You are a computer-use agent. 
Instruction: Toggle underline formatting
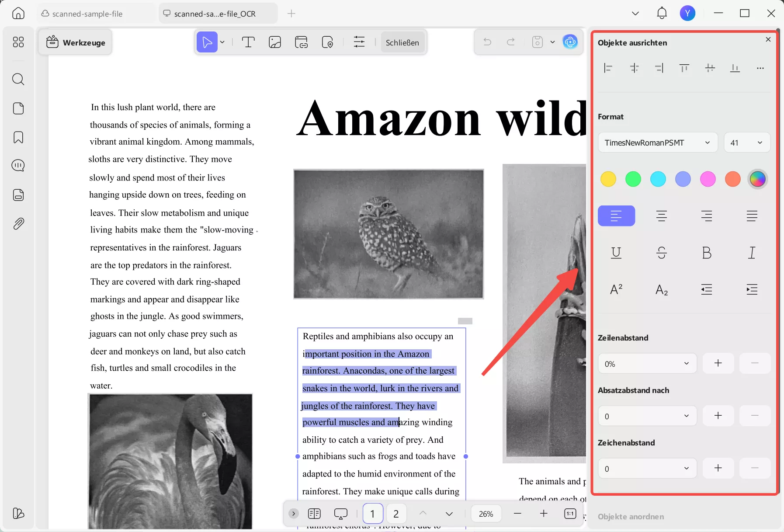tap(616, 253)
